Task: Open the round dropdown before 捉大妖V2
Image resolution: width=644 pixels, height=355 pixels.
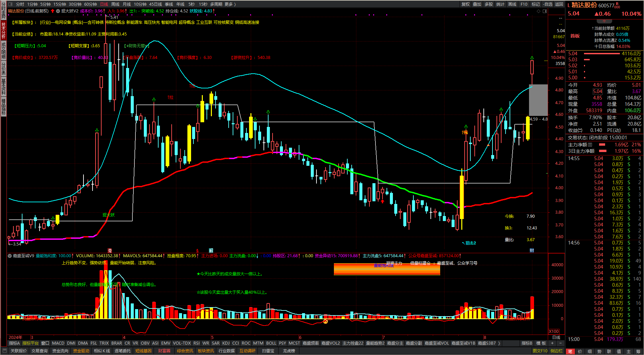Action: pyautogui.click(x=58, y=11)
